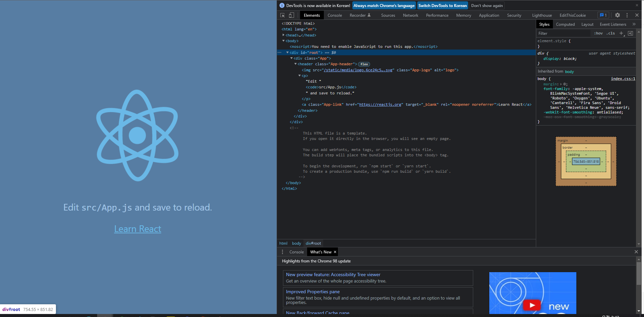Collapse the App-header node

pyautogui.click(x=296, y=64)
